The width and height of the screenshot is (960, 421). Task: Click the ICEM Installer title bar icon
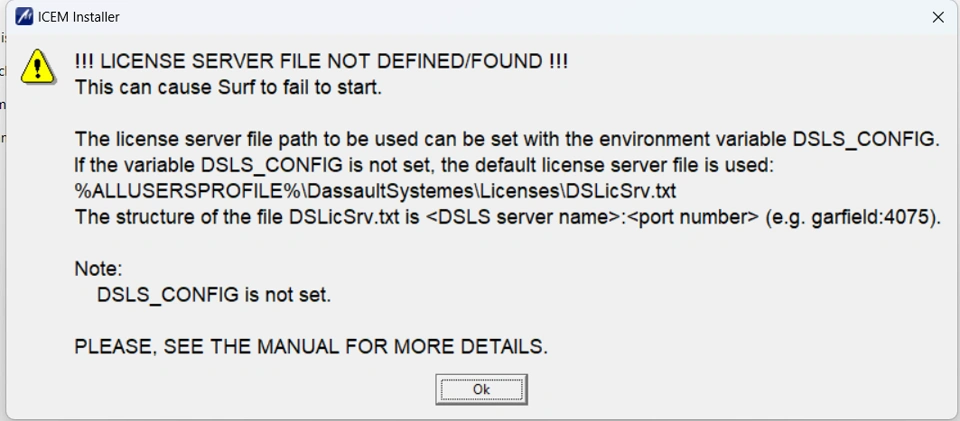tap(24, 17)
